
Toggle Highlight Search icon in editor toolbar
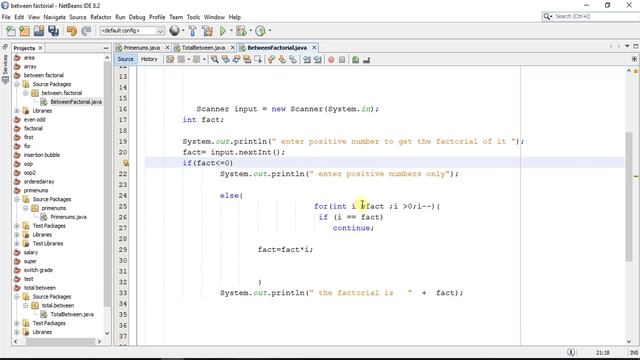[247, 60]
